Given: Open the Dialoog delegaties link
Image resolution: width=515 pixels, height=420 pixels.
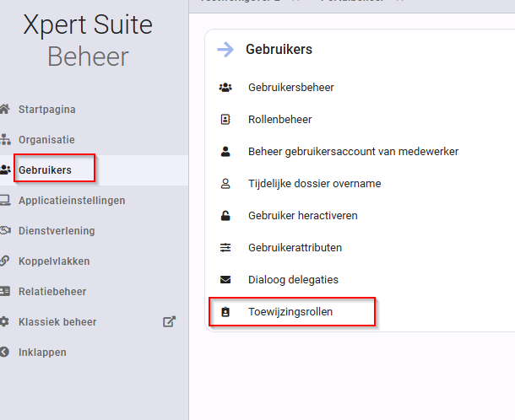Looking at the screenshot, I should [x=293, y=279].
